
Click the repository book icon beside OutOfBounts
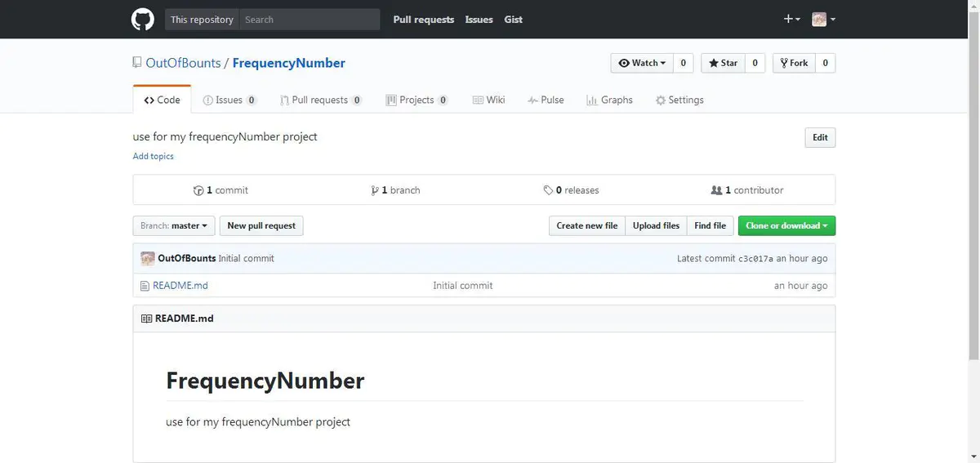point(137,63)
